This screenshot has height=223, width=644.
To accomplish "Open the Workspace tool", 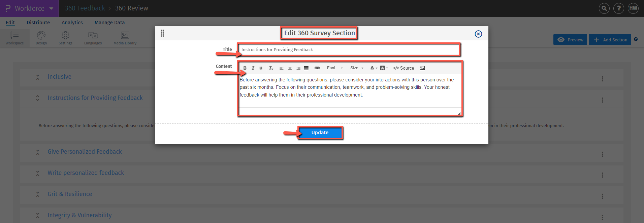I will coord(14,38).
